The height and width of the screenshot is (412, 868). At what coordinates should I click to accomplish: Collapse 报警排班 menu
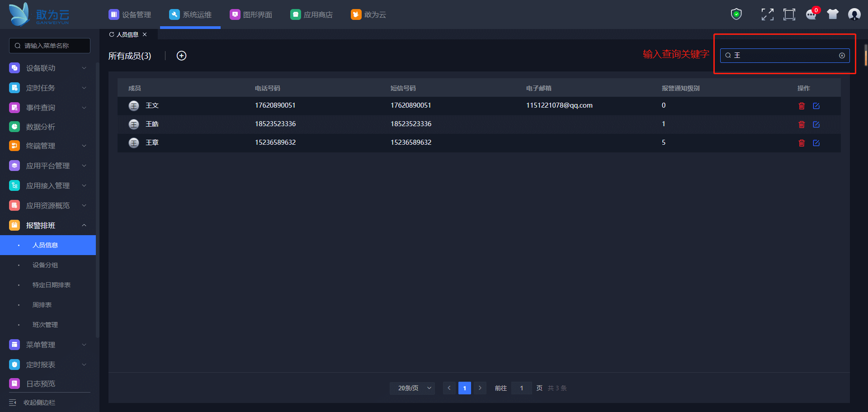click(48, 225)
